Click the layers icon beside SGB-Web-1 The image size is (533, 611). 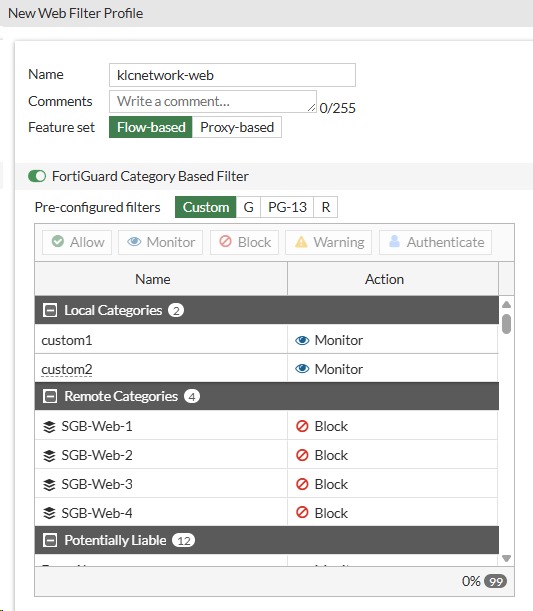tap(49, 427)
